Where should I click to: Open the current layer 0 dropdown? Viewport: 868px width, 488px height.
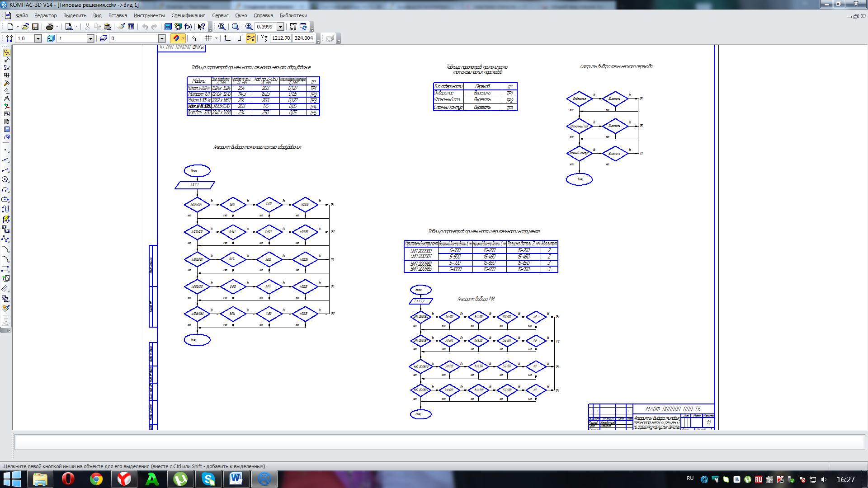(161, 38)
